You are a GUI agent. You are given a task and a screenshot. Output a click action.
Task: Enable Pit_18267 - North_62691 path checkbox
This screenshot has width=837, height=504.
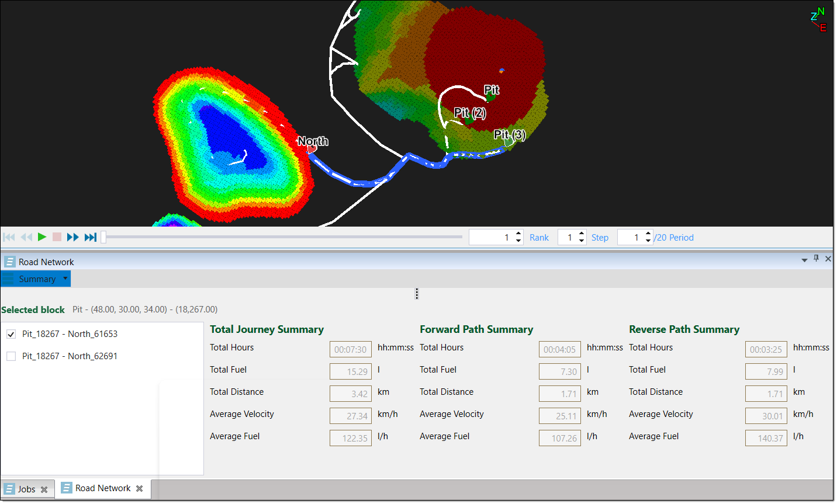[11, 356]
